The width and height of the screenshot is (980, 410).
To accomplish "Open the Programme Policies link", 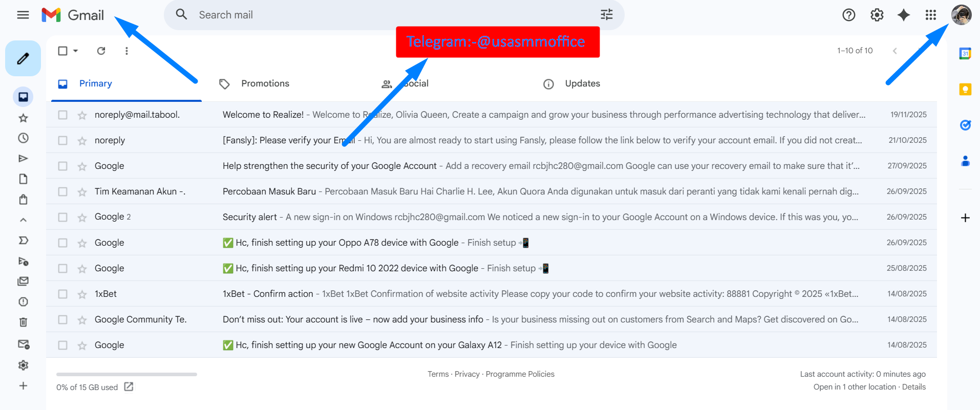I will pyautogui.click(x=520, y=374).
